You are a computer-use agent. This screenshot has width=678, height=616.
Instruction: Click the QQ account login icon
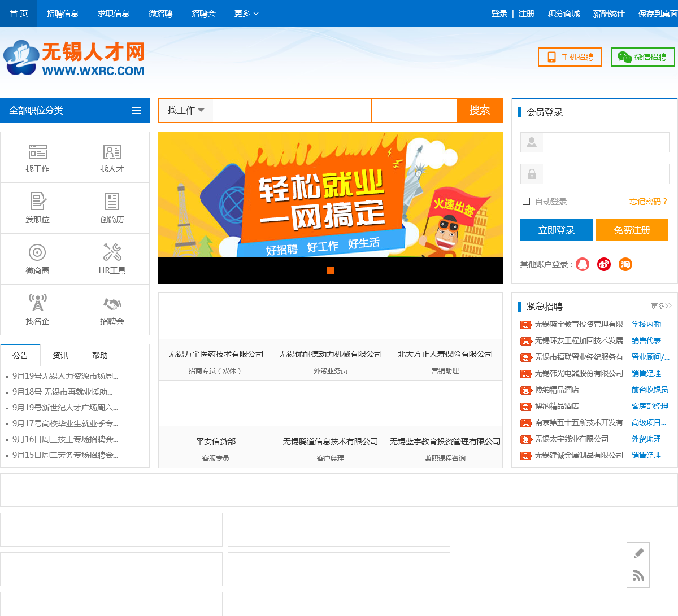[583, 264]
